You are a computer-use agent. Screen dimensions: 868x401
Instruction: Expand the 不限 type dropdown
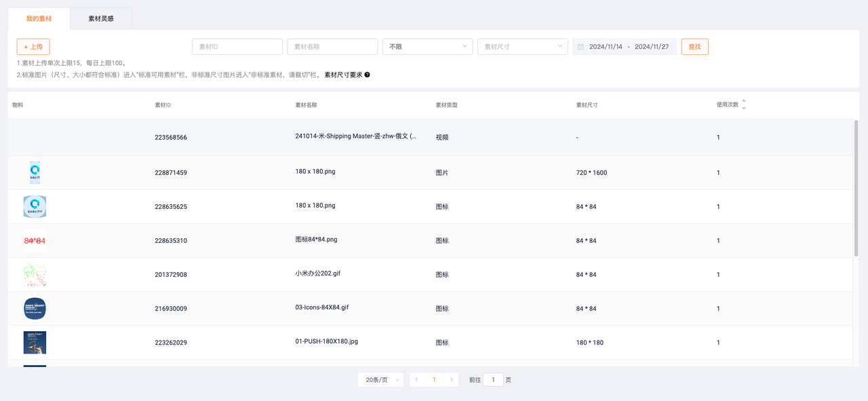(427, 47)
